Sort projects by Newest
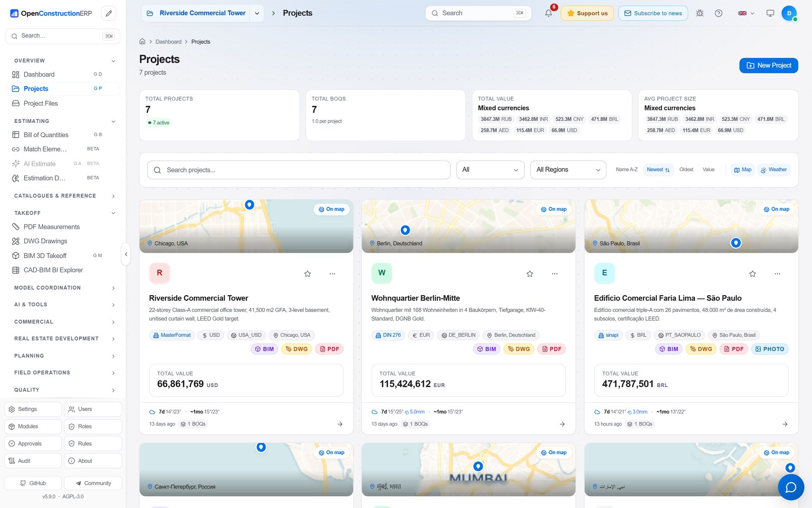The image size is (812, 508). coord(658,170)
